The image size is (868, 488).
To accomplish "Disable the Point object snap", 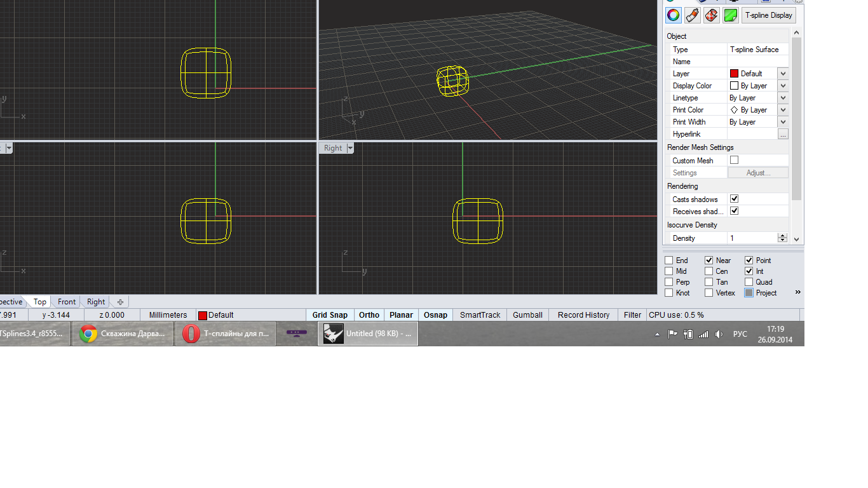I will click(x=749, y=261).
